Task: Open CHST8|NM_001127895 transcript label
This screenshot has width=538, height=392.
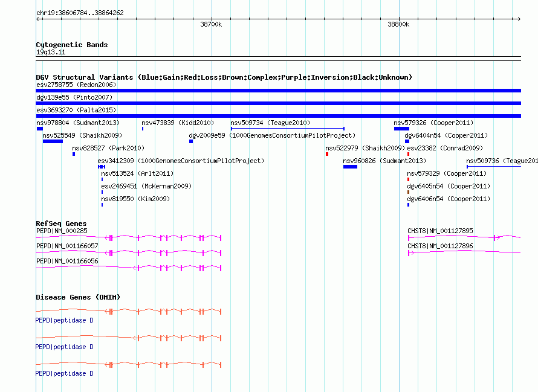Action: click(440, 231)
